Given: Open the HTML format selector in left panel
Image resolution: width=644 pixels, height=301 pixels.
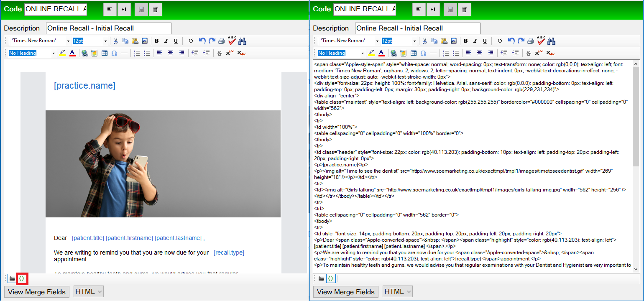Looking at the screenshot, I should [x=88, y=292].
